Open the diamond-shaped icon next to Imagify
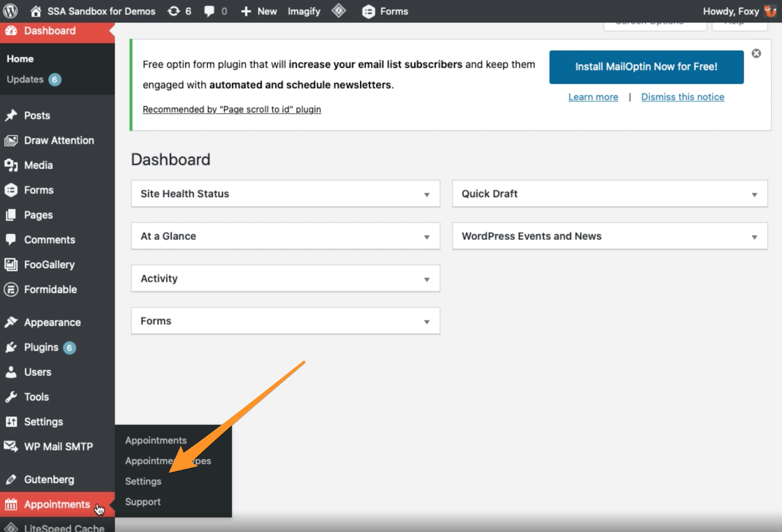 339,10
